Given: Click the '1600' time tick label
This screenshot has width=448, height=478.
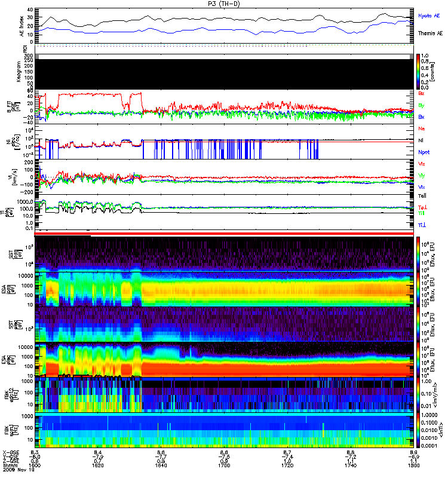Looking at the screenshot, I should (35, 465).
